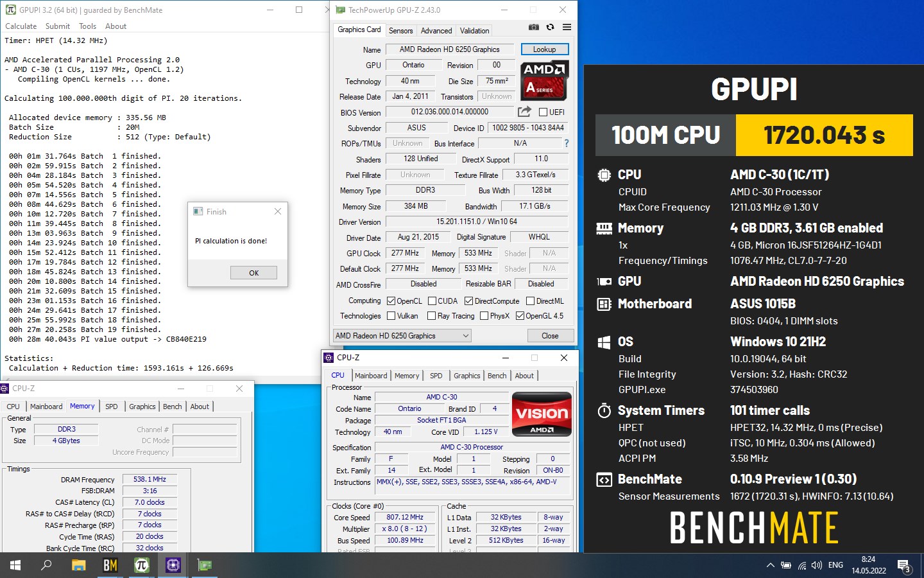Click GPUPI pi icon in title bar
924x578 pixels.
coord(11,10)
